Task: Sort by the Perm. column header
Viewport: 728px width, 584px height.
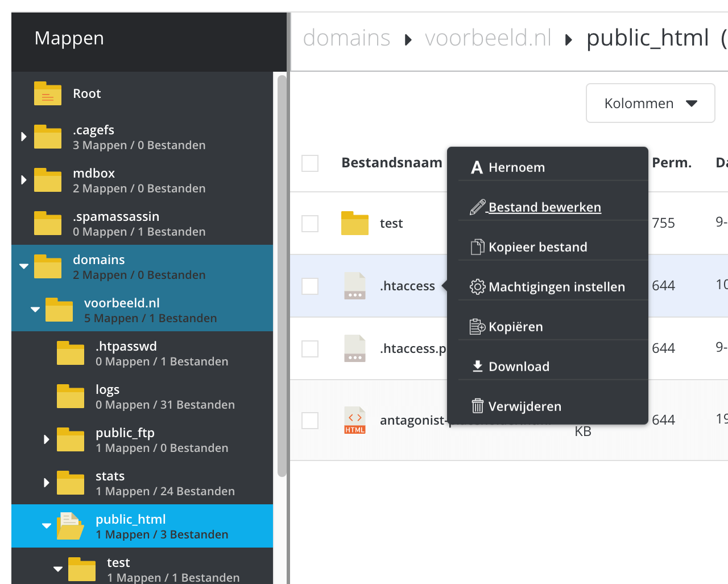Action: coord(672,163)
